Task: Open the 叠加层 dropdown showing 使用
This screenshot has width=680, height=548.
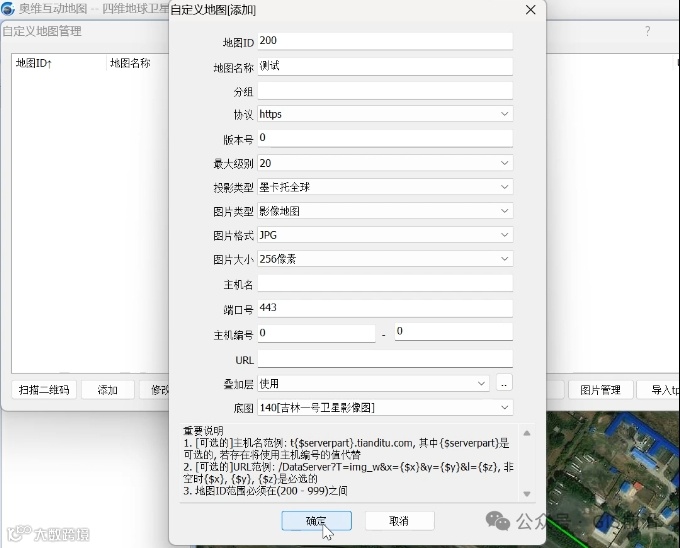Action: pos(373,383)
